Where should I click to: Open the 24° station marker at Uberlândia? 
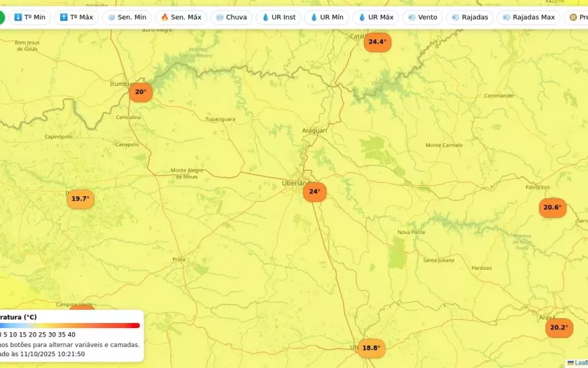(314, 191)
